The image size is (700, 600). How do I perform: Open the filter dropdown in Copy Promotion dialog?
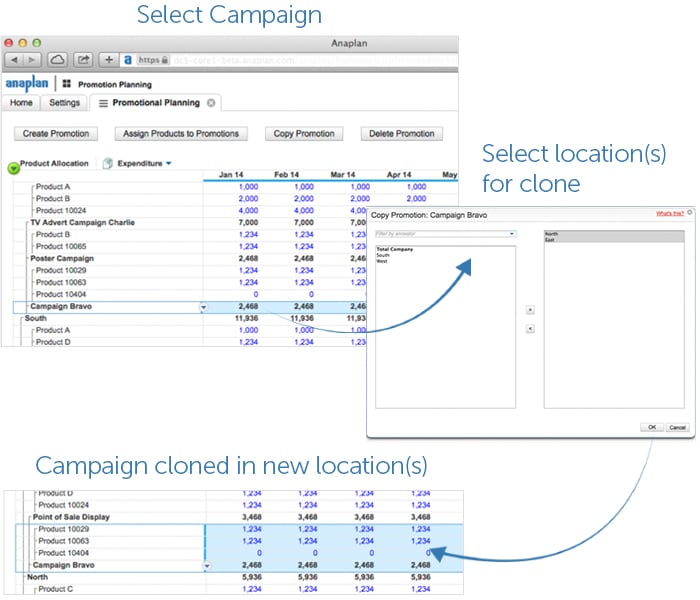512,233
